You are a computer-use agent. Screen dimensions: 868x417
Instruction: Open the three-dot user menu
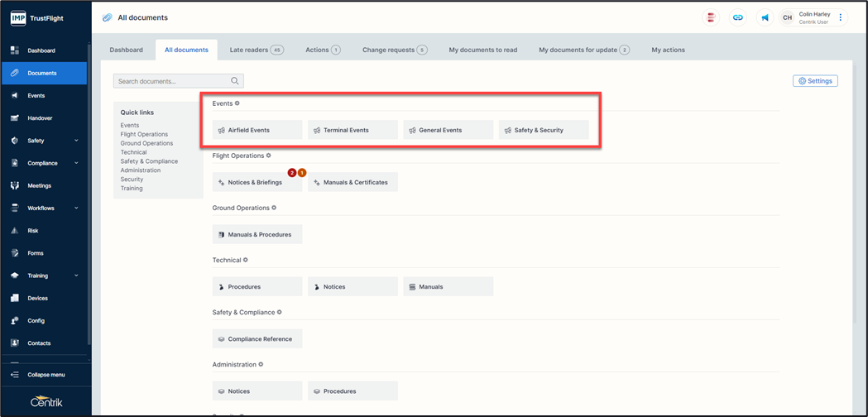841,17
